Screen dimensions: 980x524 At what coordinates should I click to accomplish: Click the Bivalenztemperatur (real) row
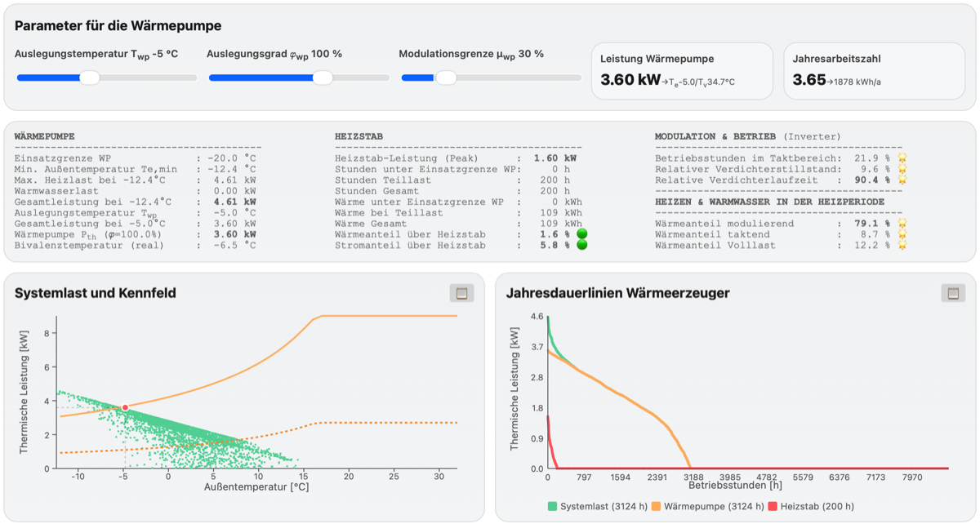tap(135, 245)
